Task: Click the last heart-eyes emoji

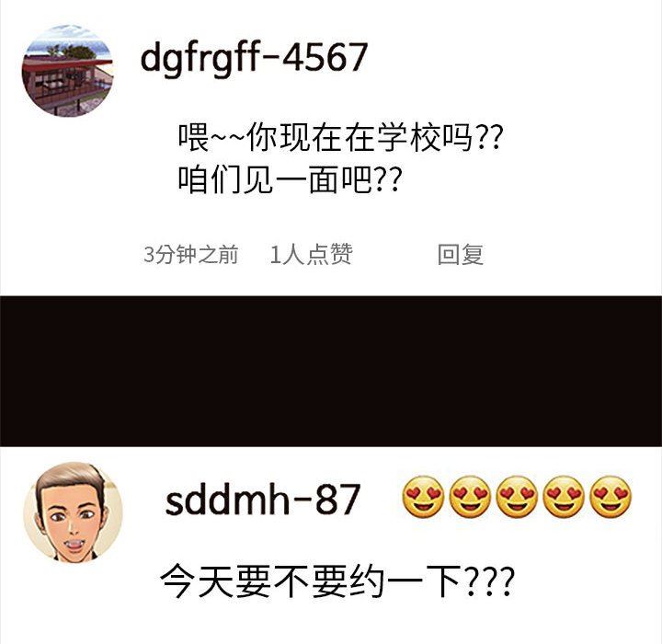Action: click(x=611, y=497)
